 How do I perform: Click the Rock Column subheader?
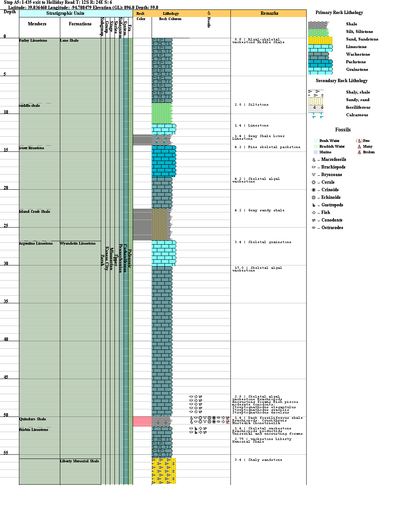pos(170,19)
